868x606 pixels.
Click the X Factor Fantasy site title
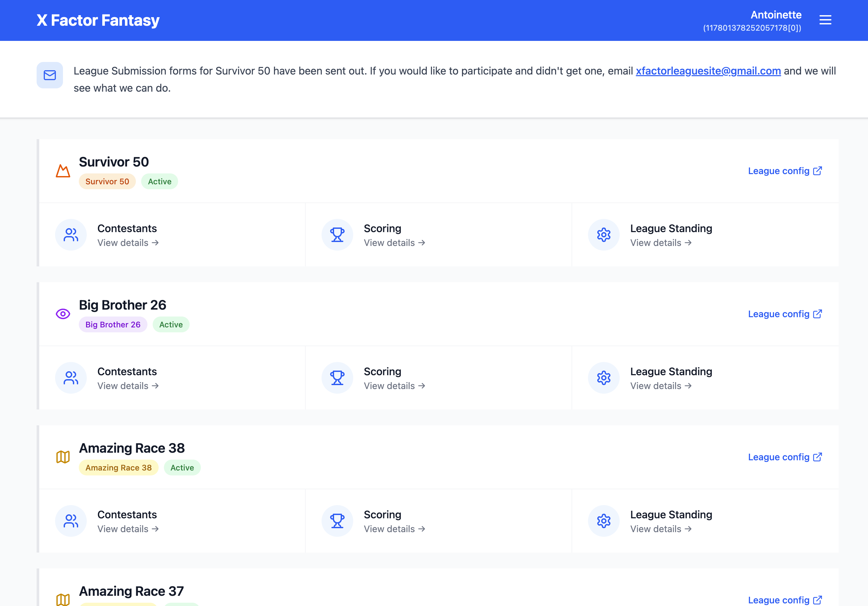point(98,20)
